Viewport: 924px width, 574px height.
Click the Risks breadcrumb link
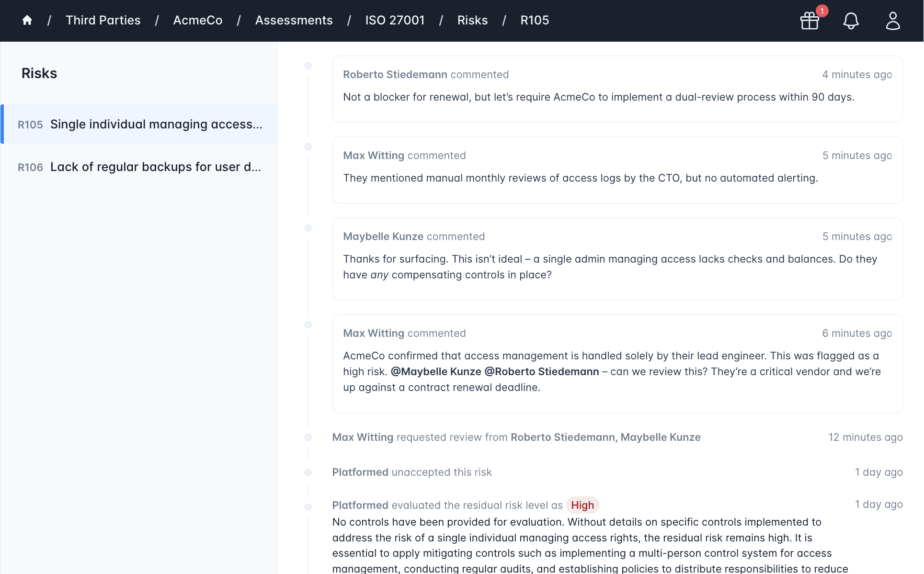coord(472,20)
